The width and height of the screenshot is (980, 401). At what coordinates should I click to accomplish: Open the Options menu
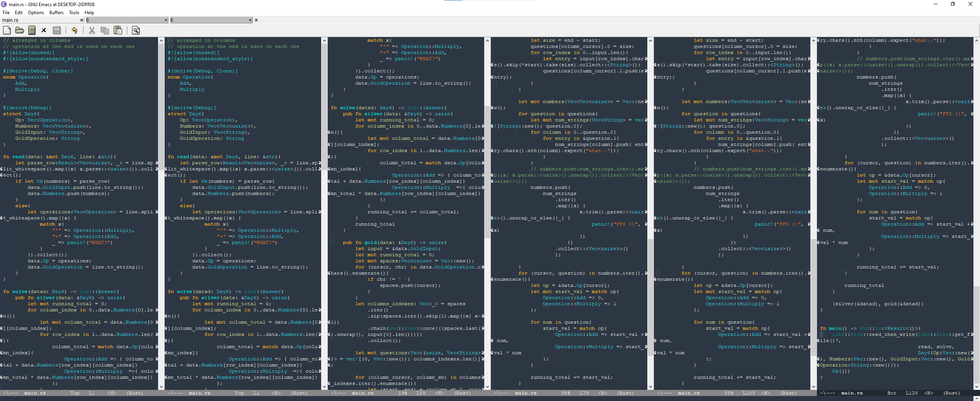coord(36,13)
